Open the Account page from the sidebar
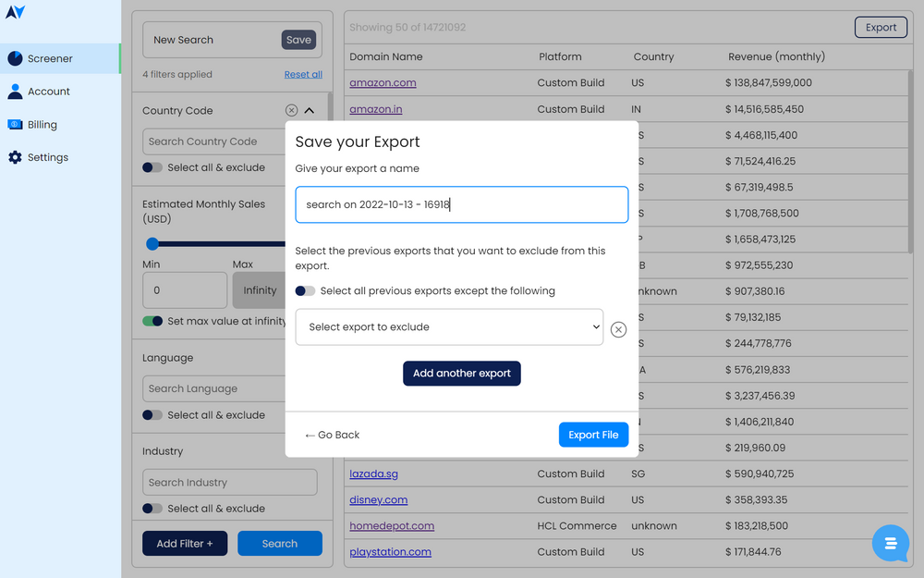The height and width of the screenshot is (578, 924). tap(15, 91)
